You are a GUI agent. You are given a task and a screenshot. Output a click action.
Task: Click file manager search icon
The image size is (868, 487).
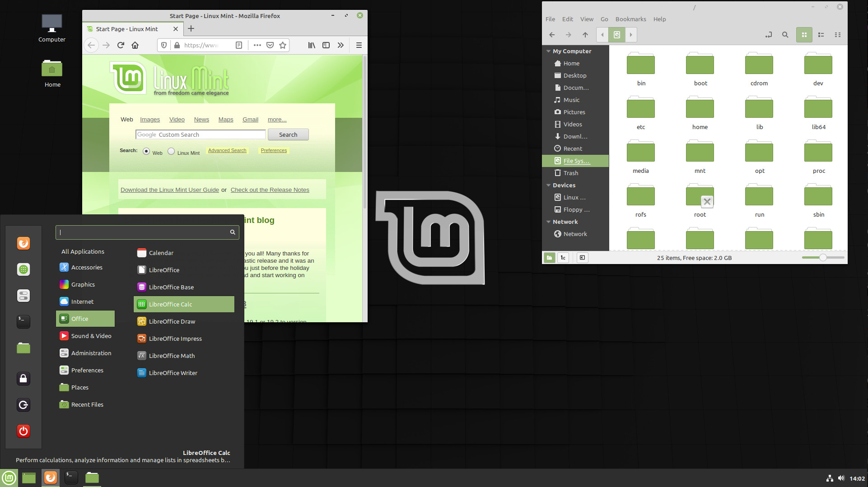coord(785,35)
